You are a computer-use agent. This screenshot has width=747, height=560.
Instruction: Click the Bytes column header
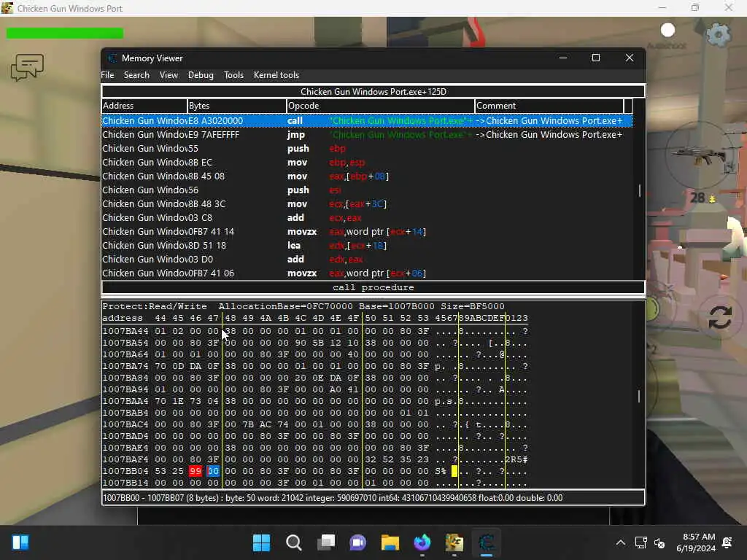[237, 106]
